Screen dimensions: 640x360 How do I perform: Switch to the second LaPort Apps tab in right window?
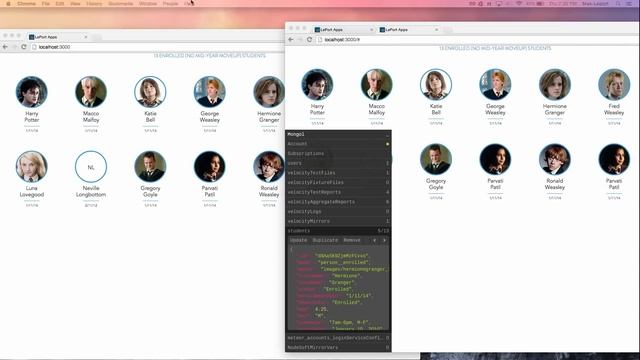(408, 30)
